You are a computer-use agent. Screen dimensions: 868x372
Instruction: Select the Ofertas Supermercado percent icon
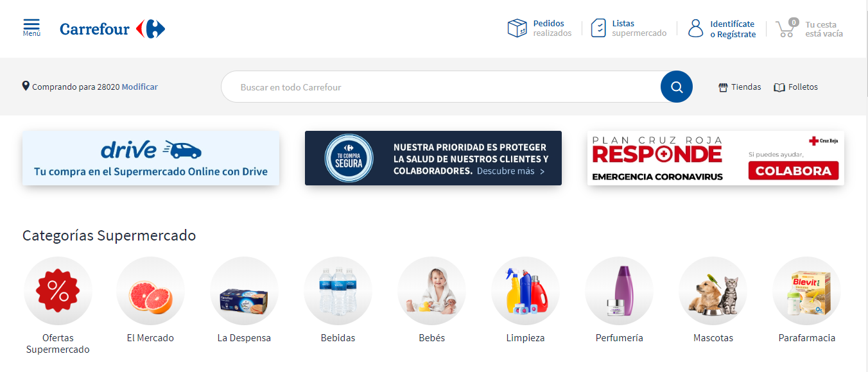tap(58, 291)
